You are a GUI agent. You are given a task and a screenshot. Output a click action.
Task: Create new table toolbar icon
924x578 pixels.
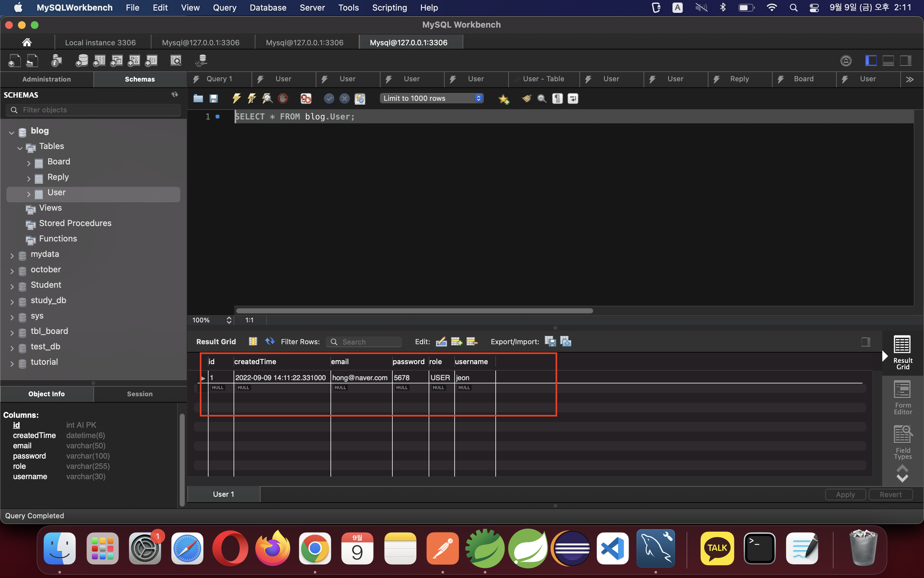99,60
